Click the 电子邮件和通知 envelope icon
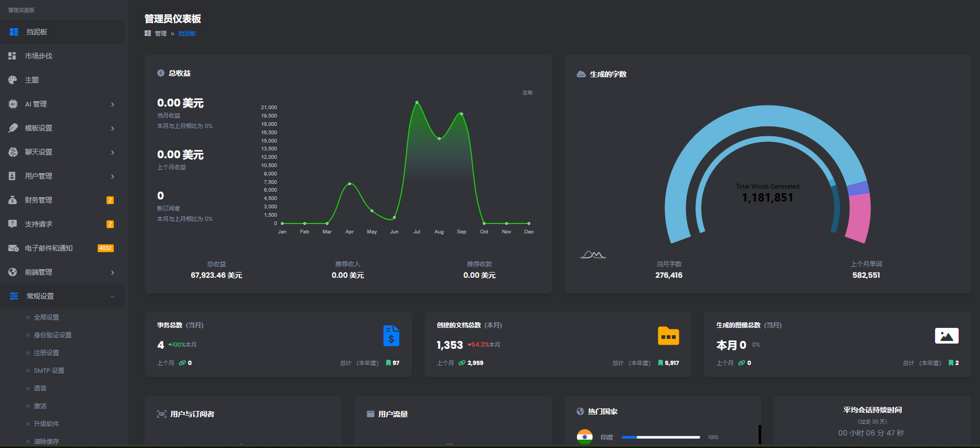The height and width of the screenshot is (448, 980). (13, 248)
